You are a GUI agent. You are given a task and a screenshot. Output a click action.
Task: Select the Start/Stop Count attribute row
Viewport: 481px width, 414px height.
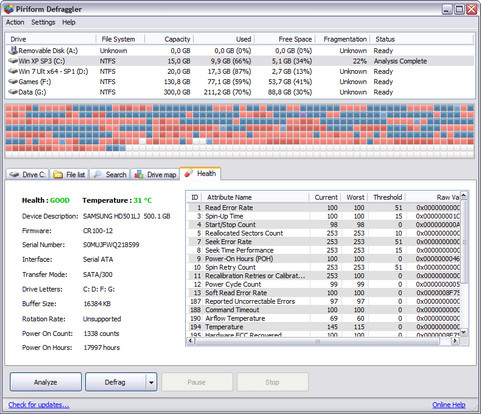(324, 225)
